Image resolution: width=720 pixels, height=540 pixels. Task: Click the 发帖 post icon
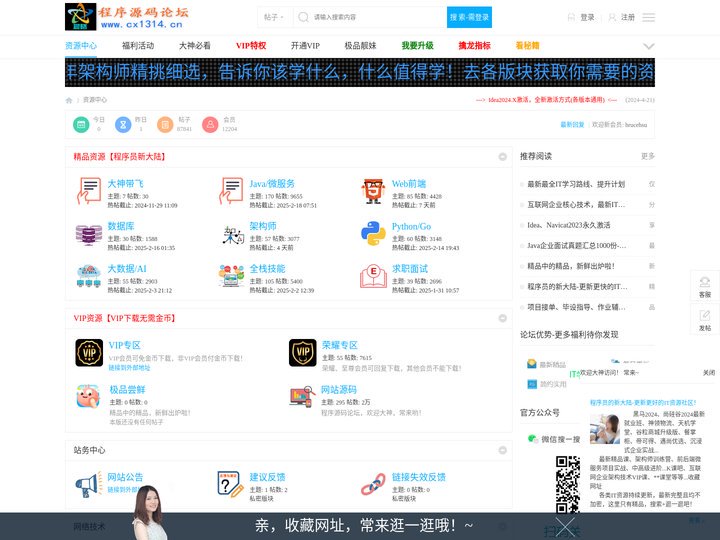pos(705,320)
